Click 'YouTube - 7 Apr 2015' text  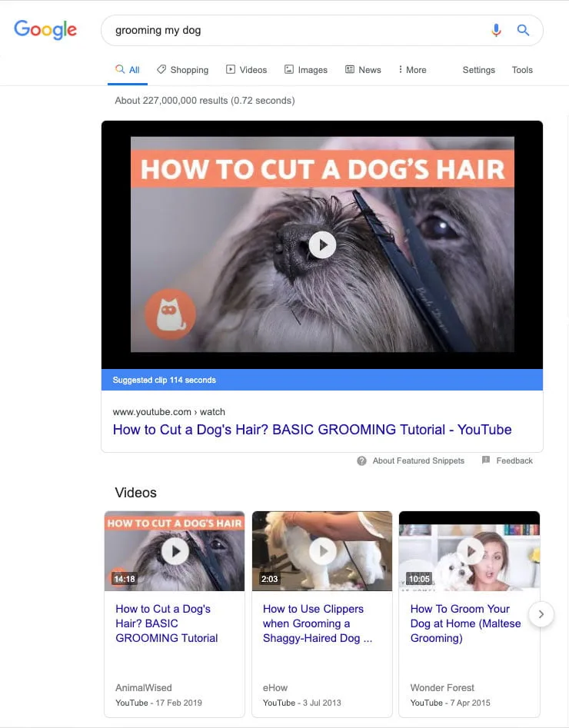450,703
